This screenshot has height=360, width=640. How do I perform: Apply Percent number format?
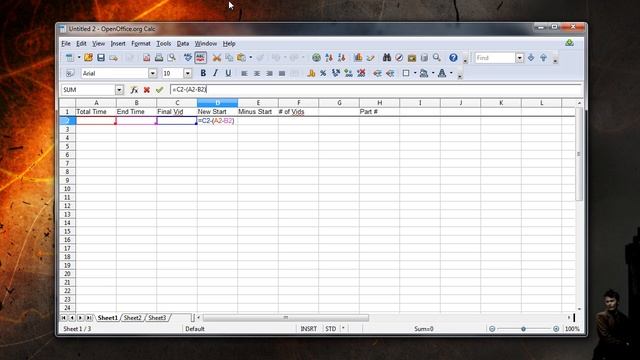point(323,73)
